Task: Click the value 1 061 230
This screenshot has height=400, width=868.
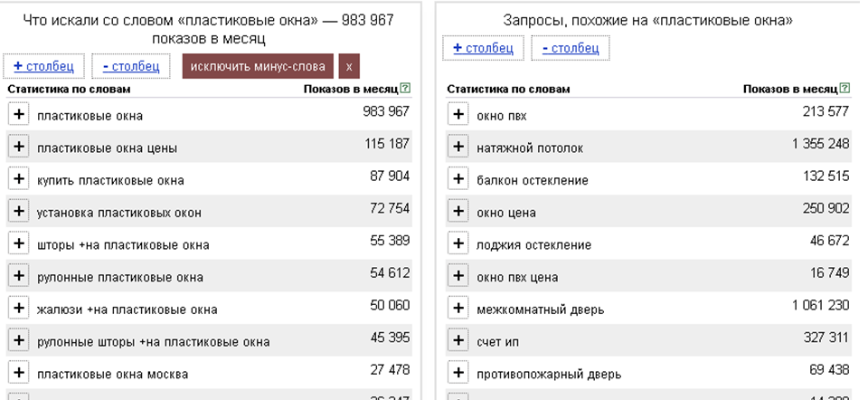Action: click(x=820, y=305)
